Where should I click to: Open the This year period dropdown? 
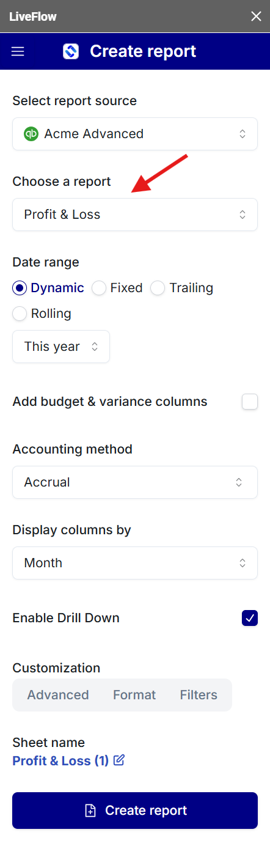tap(61, 347)
